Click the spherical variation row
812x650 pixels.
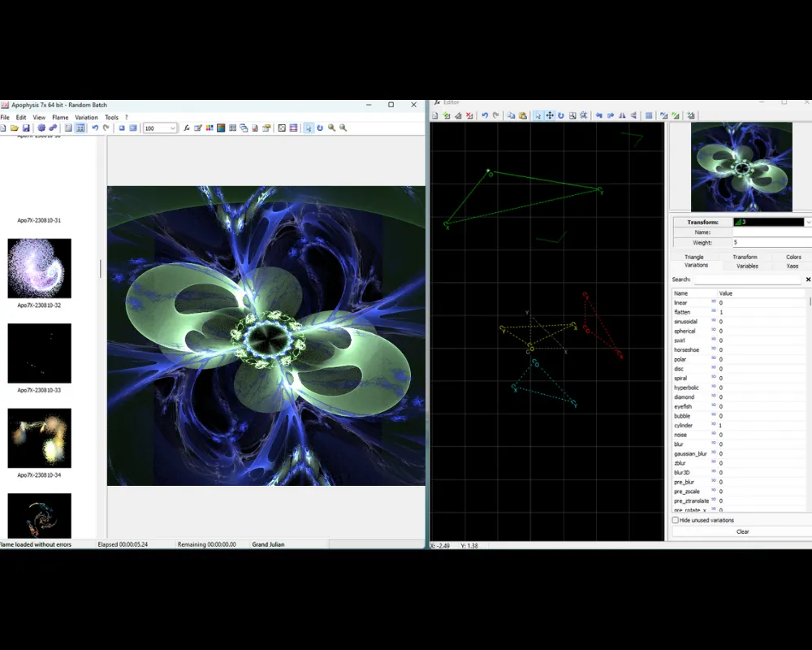739,331
